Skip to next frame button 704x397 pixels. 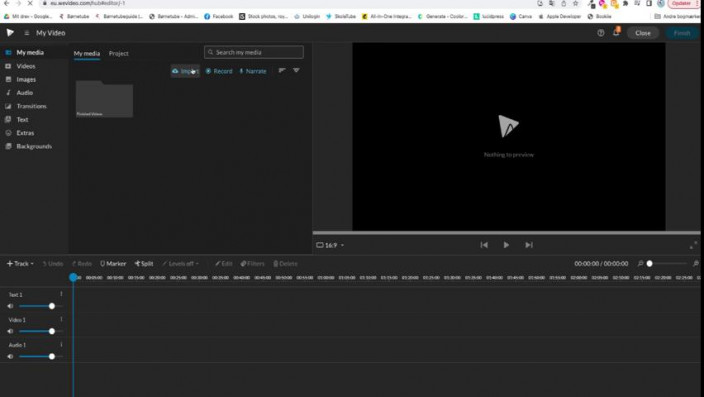point(529,245)
